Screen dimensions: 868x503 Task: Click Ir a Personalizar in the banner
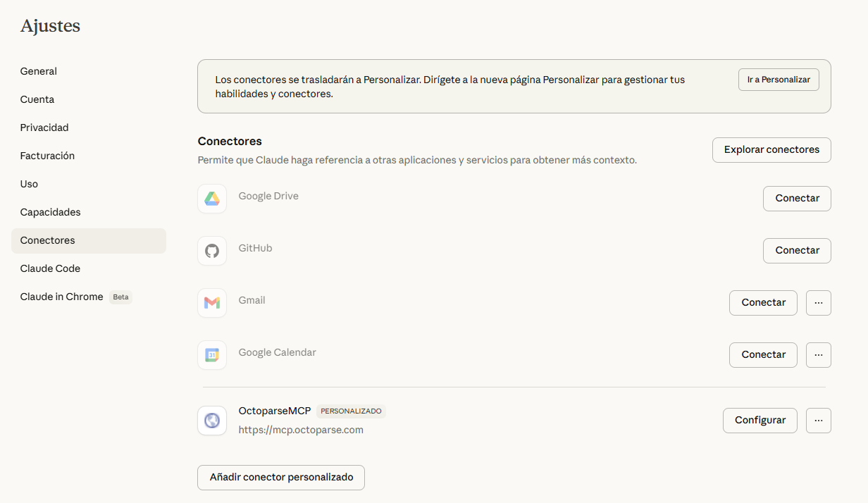point(779,80)
